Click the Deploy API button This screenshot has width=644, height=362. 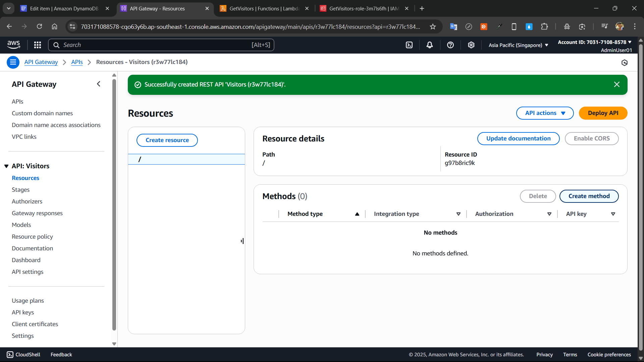pyautogui.click(x=603, y=113)
